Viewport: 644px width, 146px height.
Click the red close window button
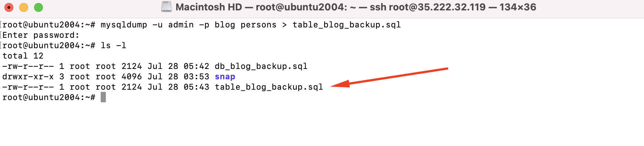click(9, 7)
